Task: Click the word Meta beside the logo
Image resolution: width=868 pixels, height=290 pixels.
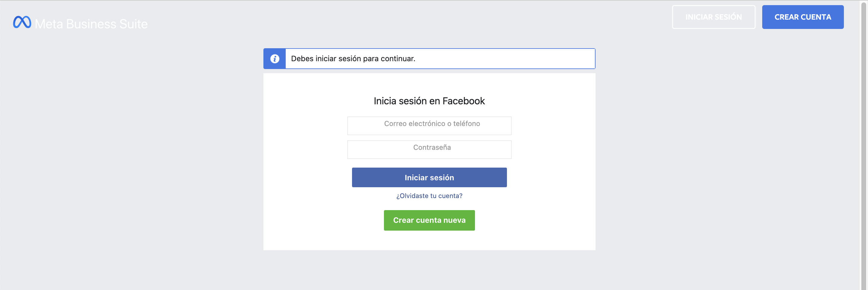Action: pyautogui.click(x=49, y=24)
